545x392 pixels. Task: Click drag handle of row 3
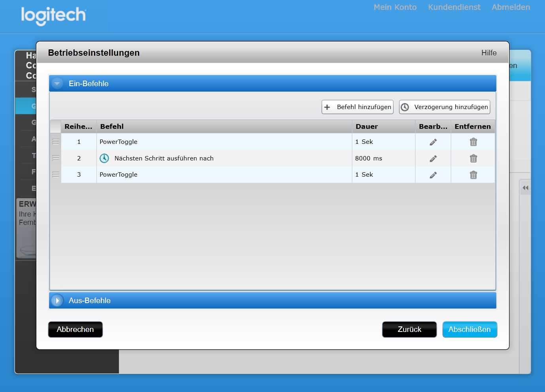56,175
